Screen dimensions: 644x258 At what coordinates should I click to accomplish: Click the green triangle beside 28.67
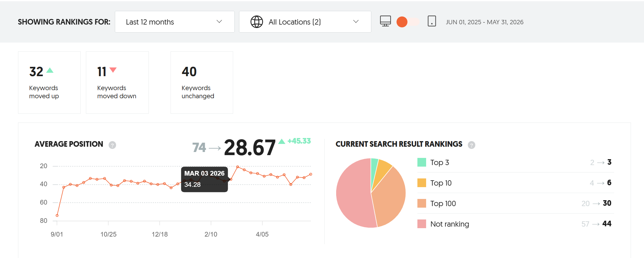click(282, 141)
